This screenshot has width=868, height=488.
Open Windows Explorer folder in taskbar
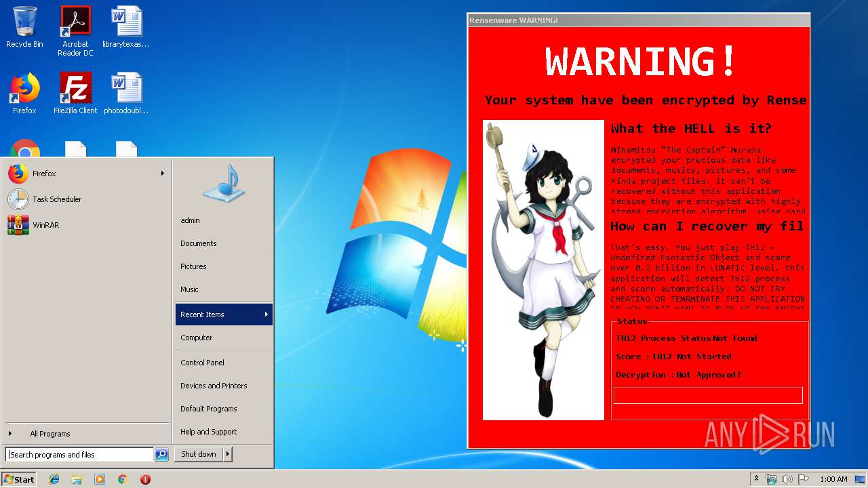click(x=77, y=479)
